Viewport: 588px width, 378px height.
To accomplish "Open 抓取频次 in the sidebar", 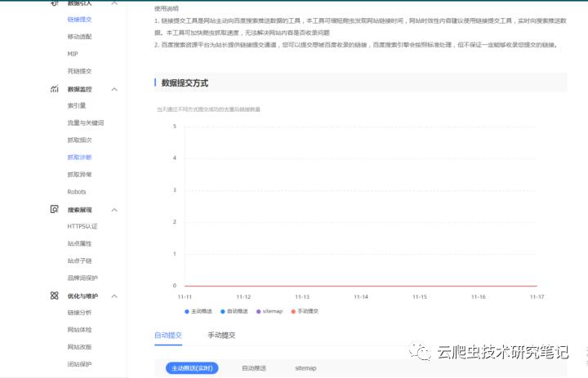I will [x=79, y=140].
